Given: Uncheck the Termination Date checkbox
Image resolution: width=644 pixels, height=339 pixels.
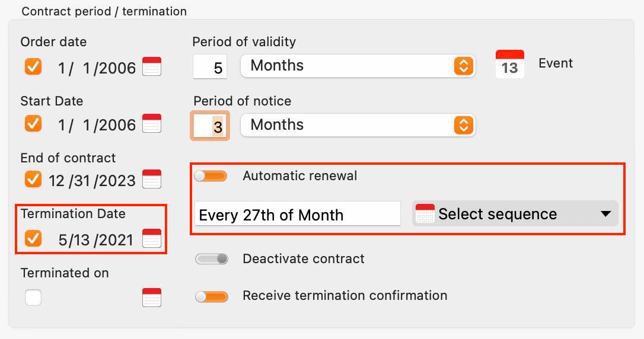Looking at the screenshot, I should click(33, 238).
